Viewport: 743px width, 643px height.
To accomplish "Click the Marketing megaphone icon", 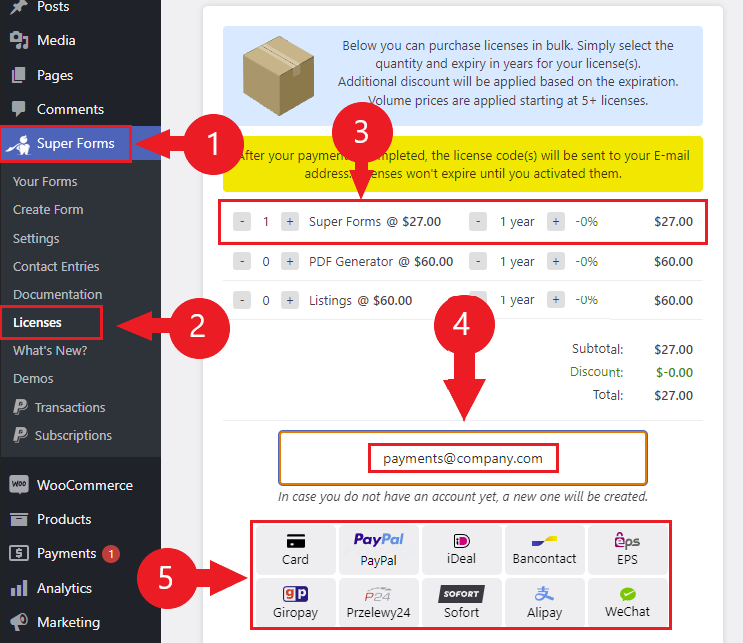I will pyautogui.click(x=19, y=622).
